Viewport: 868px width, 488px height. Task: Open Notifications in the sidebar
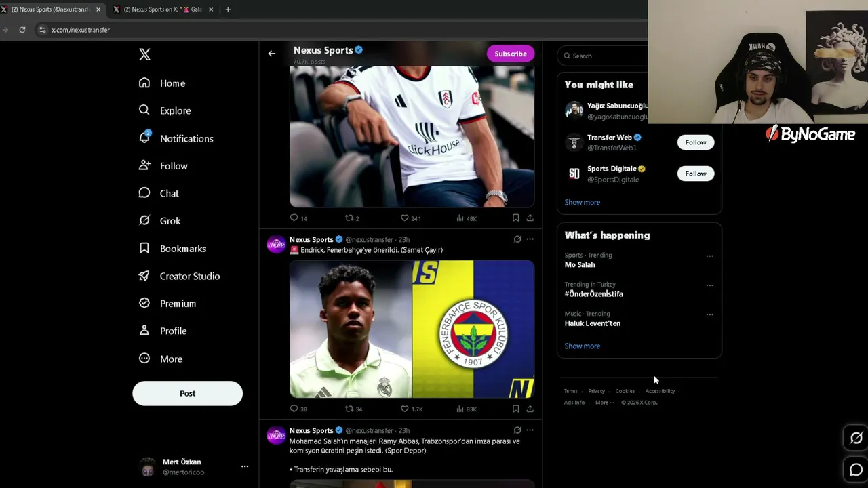[x=176, y=138]
